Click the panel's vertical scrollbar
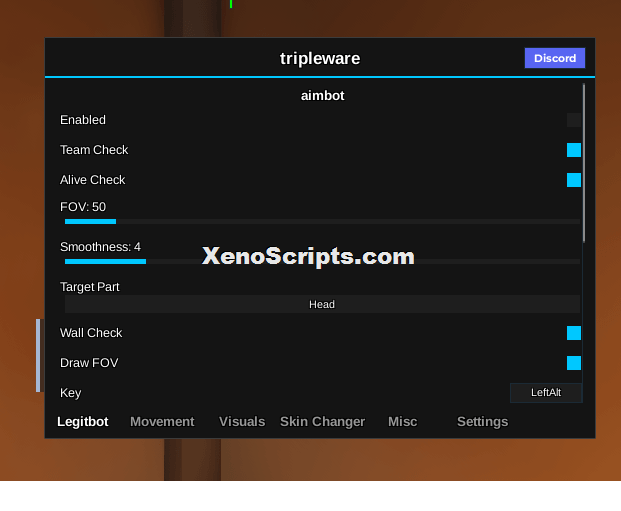The image size is (621, 511). [584, 163]
